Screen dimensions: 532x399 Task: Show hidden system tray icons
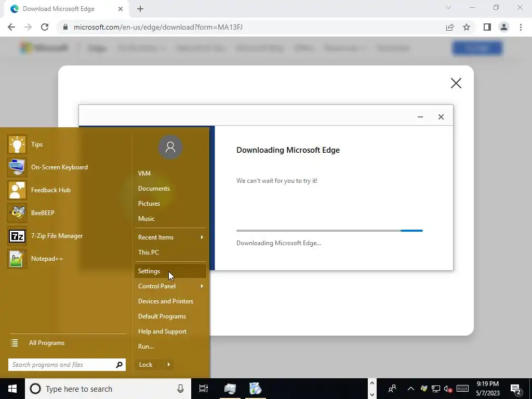411,389
